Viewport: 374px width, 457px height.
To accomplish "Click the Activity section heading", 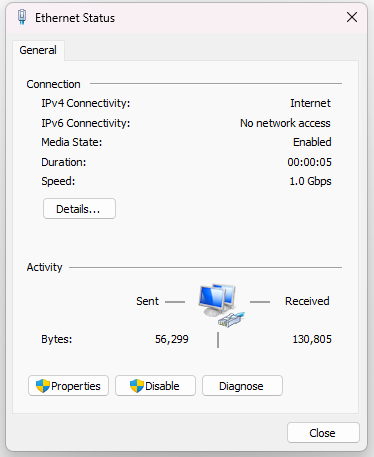I will click(x=44, y=267).
